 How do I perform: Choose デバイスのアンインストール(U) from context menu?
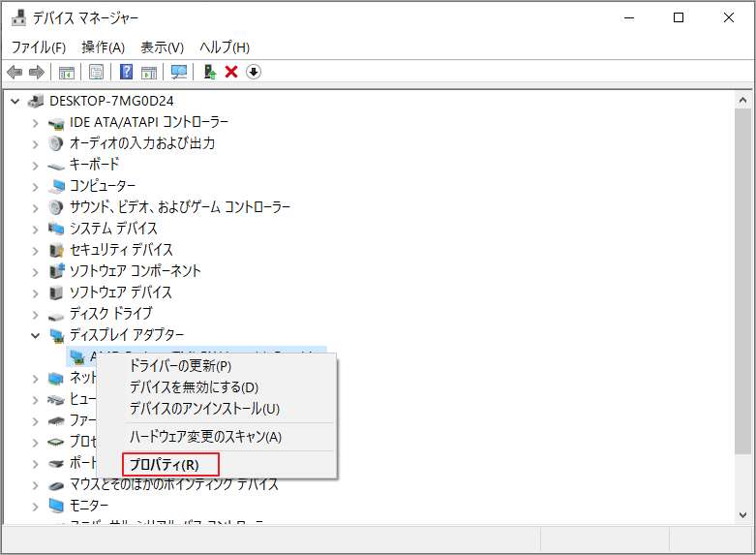(x=217, y=409)
